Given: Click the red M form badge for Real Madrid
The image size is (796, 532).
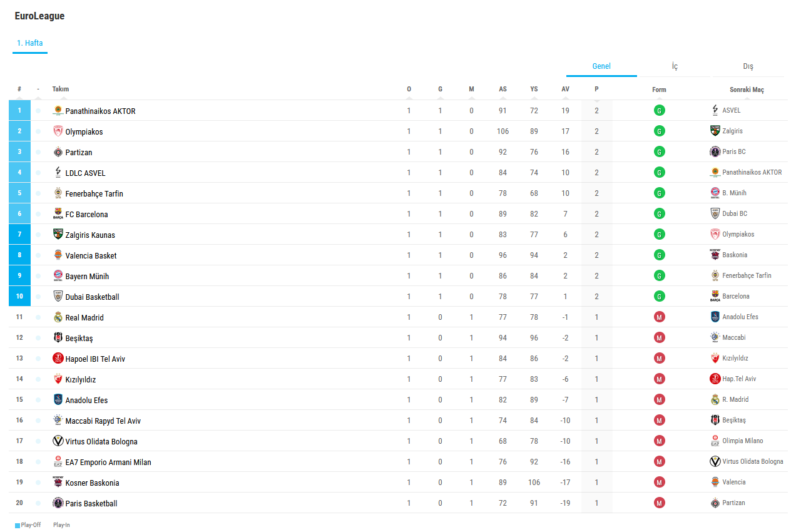Looking at the screenshot, I should tap(659, 317).
